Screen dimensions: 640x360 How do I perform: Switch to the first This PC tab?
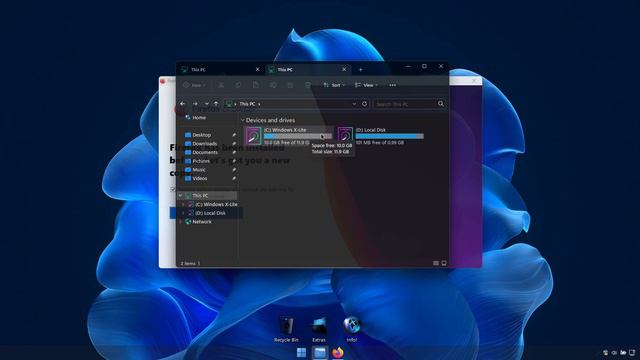[x=220, y=70]
